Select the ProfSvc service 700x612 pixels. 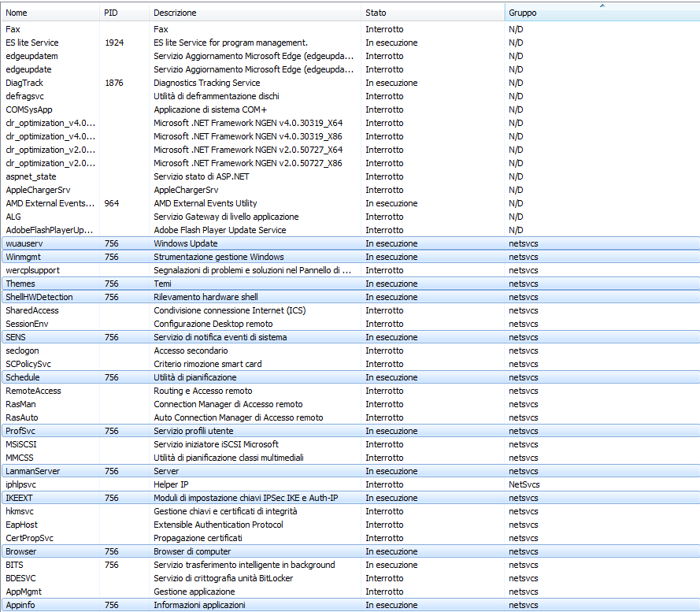20,432
